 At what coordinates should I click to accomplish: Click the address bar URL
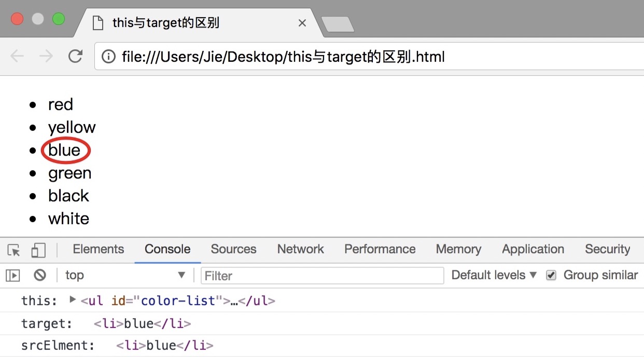[x=283, y=56]
